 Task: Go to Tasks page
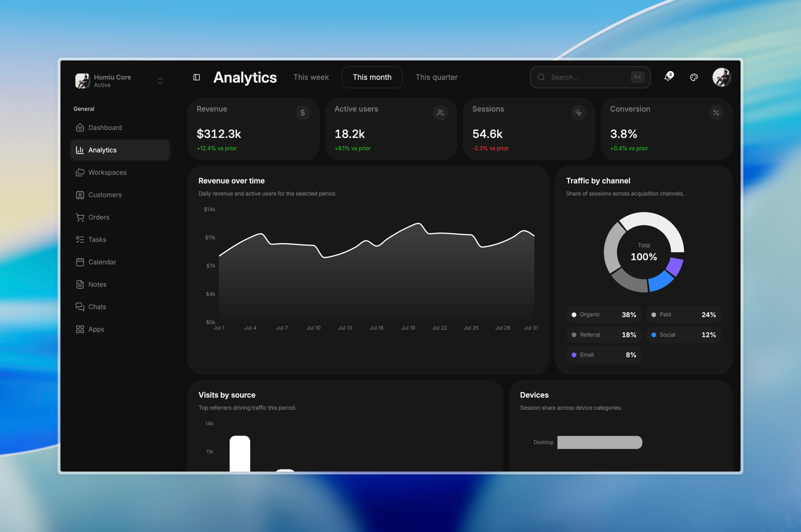click(x=120, y=240)
